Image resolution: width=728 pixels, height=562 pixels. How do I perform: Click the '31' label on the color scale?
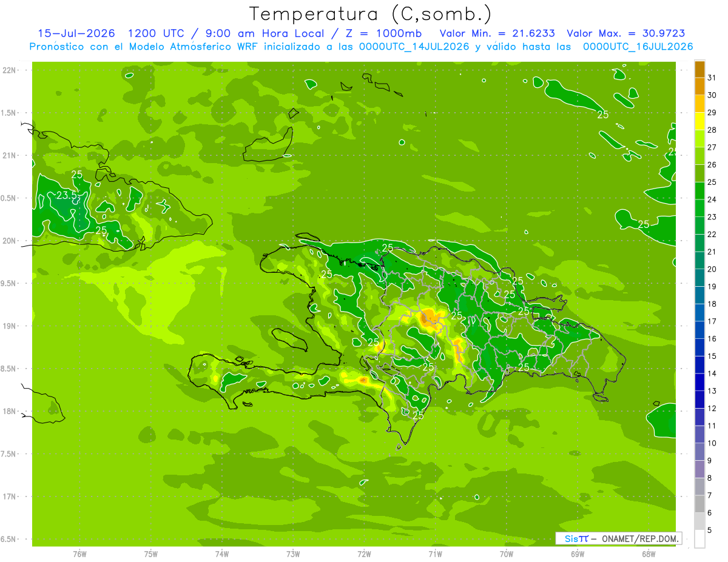pyautogui.click(x=712, y=78)
